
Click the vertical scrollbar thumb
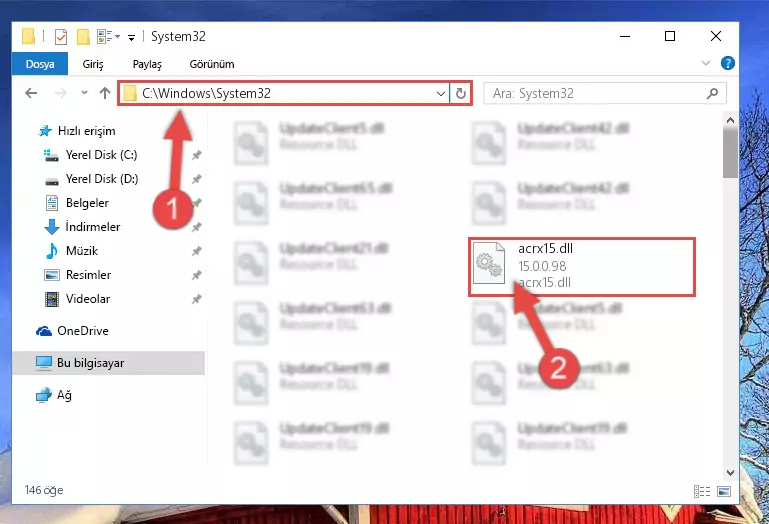(x=730, y=154)
